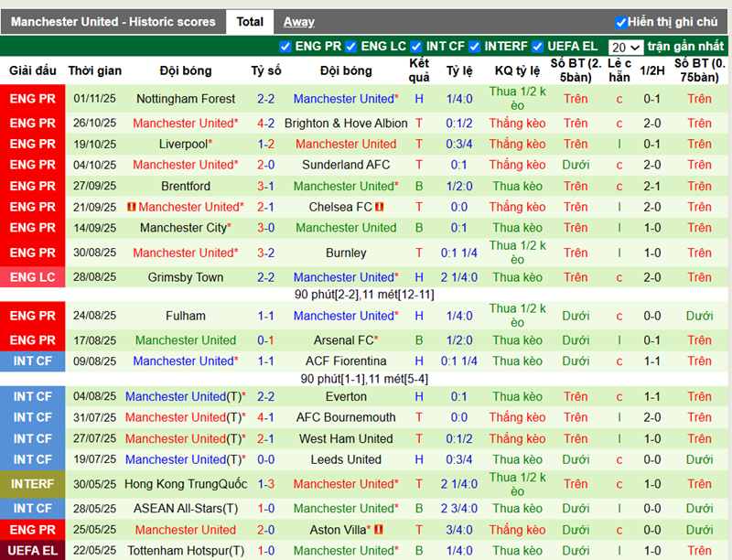Open Brentford team link
The height and width of the screenshot is (560, 732).
point(186,186)
